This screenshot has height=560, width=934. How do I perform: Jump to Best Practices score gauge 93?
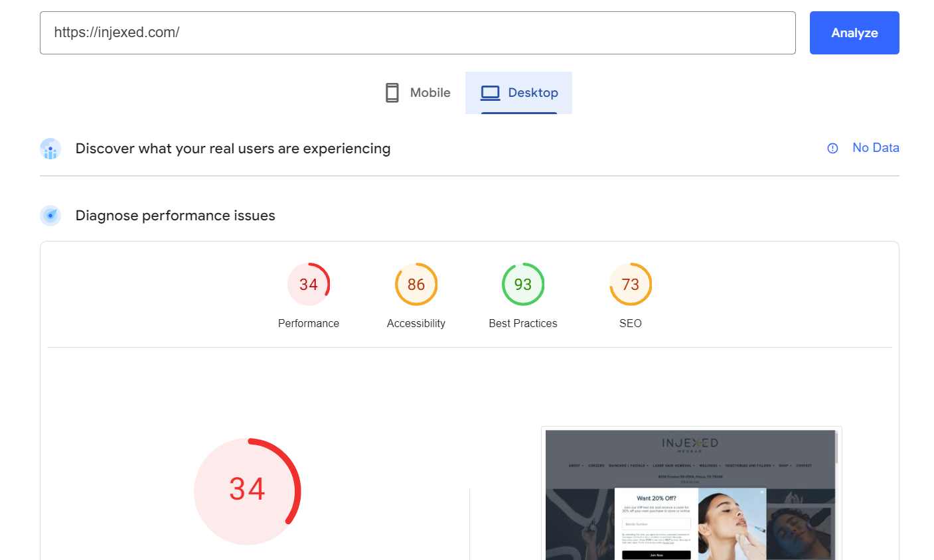coord(523,284)
